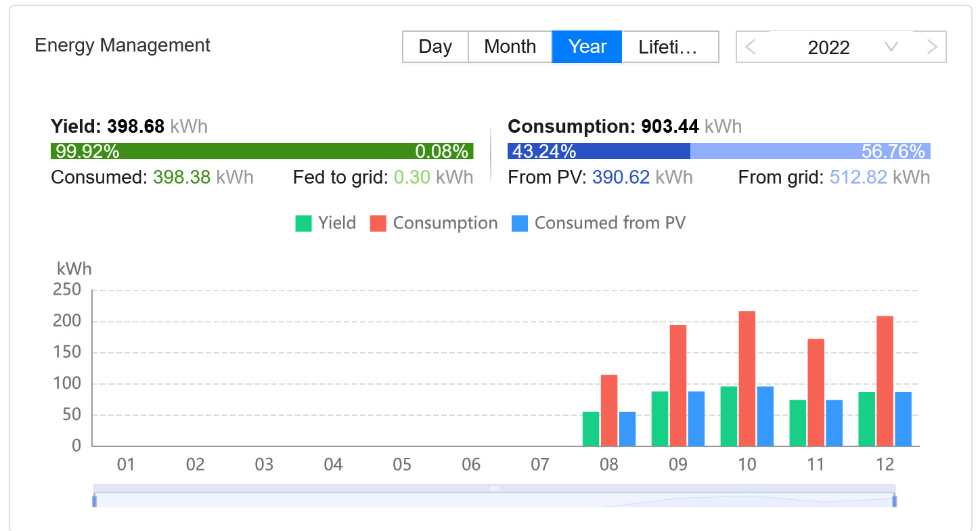This screenshot has height=531, width=980.
Task: Click the green Yield legend swatch
Action: click(x=304, y=224)
